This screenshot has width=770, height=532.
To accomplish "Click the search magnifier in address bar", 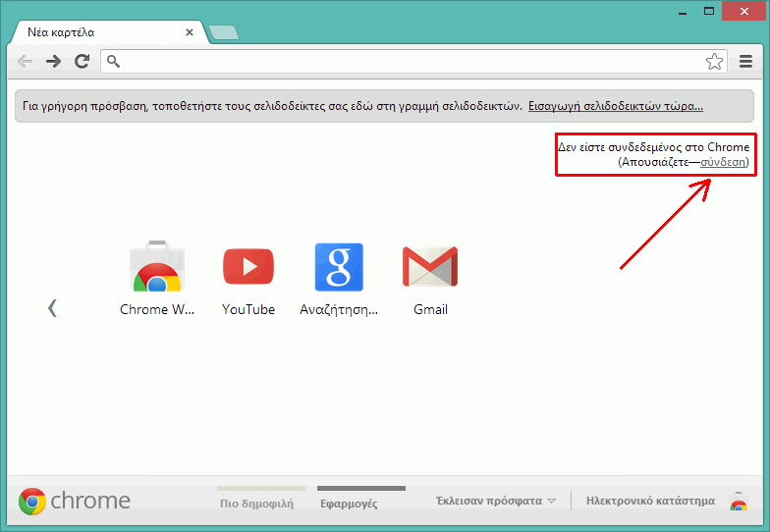I will tap(114, 61).
